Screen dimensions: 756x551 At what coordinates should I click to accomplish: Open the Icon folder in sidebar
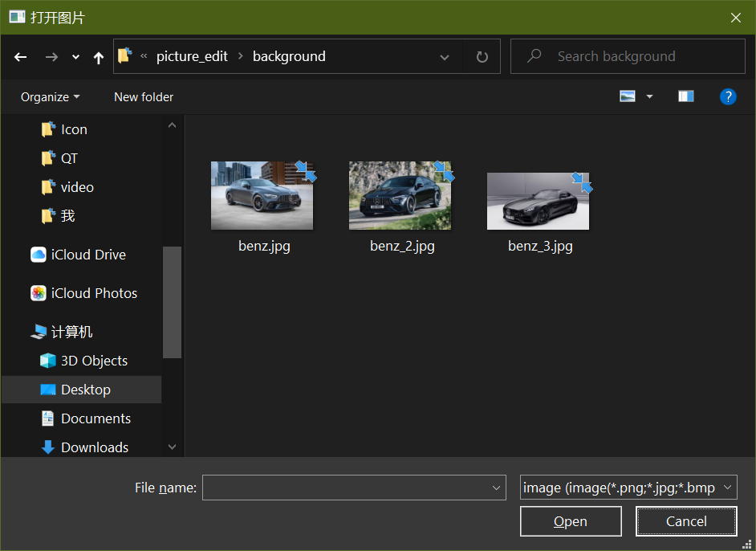pos(74,129)
